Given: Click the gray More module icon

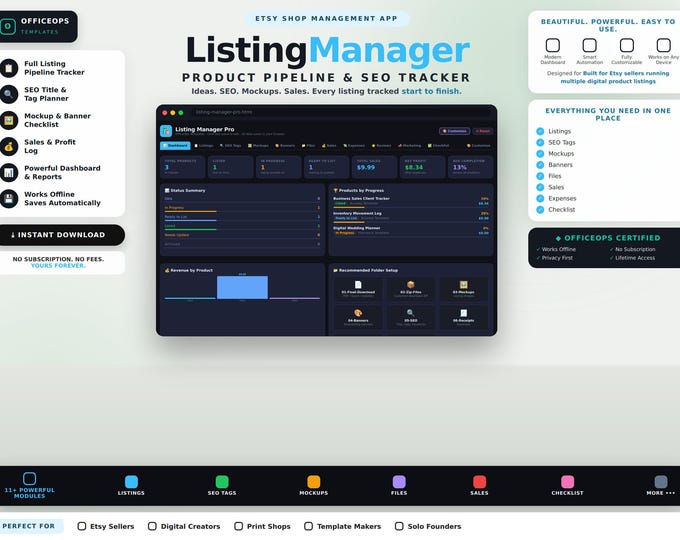Looking at the screenshot, I should click(660, 481).
